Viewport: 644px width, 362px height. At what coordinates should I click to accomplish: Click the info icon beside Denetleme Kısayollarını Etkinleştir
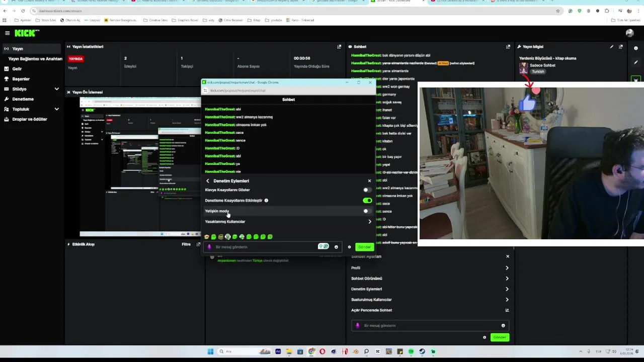click(x=266, y=201)
